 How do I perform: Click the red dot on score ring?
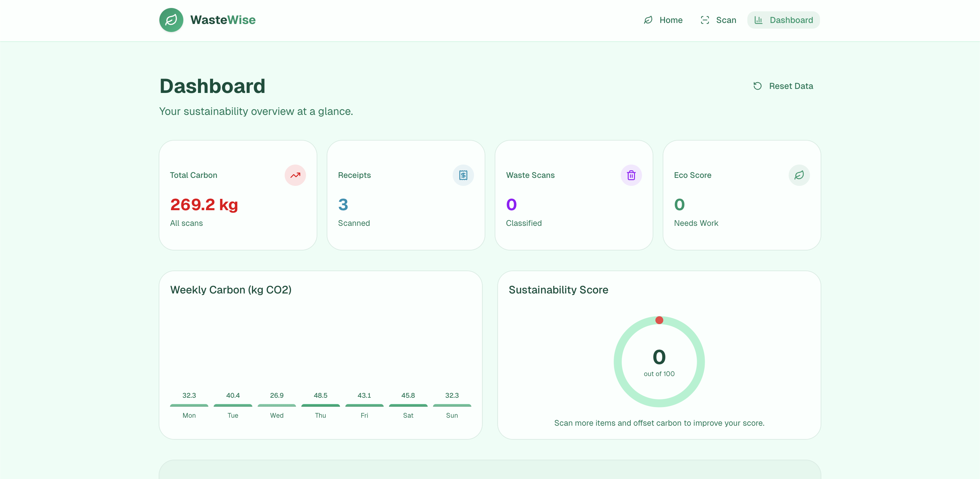(659, 320)
